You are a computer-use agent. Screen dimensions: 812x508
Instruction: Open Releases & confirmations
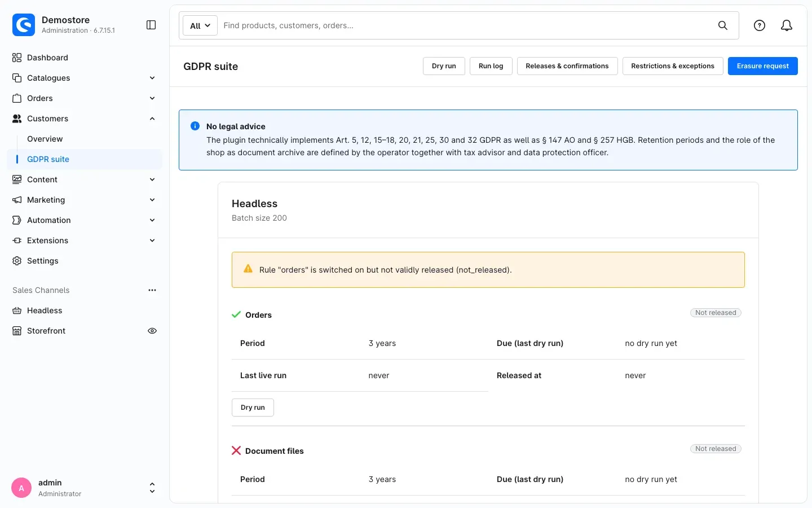(567, 66)
